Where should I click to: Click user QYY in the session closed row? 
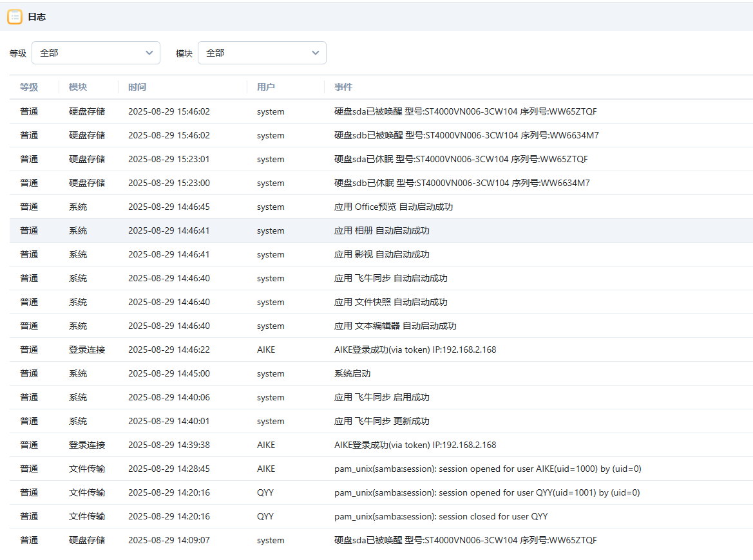[x=265, y=516]
